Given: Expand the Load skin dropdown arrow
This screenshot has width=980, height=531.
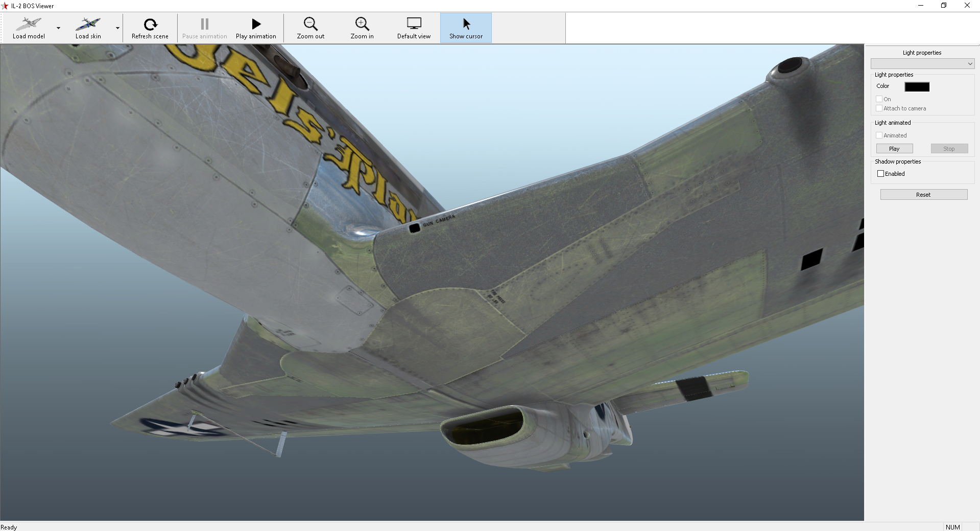Looking at the screenshot, I should point(117,28).
